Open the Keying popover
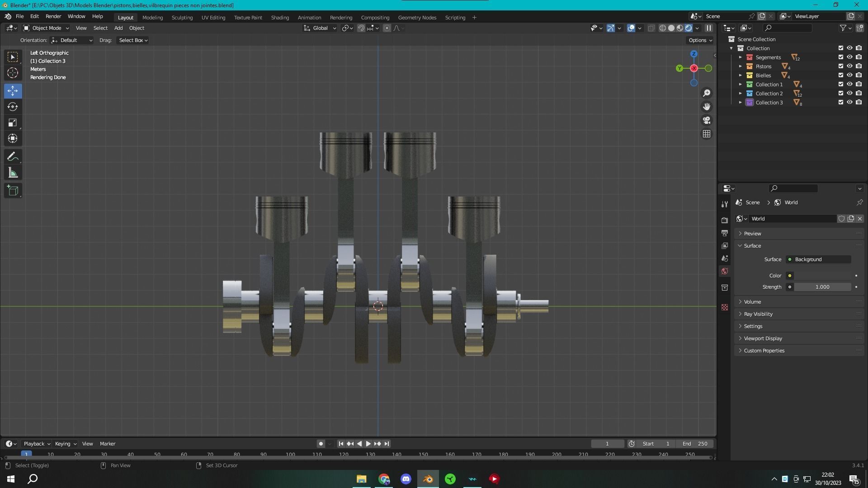The width and height of the screenshot is (868, 488). coord(65,444)
